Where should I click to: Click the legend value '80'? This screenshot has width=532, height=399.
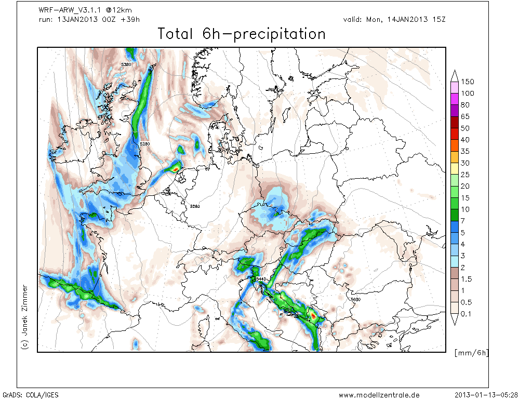pos(465,105)
